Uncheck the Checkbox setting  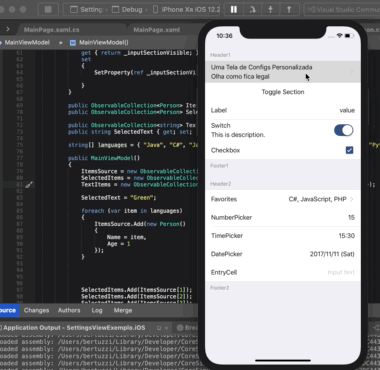tap(349, 150)
